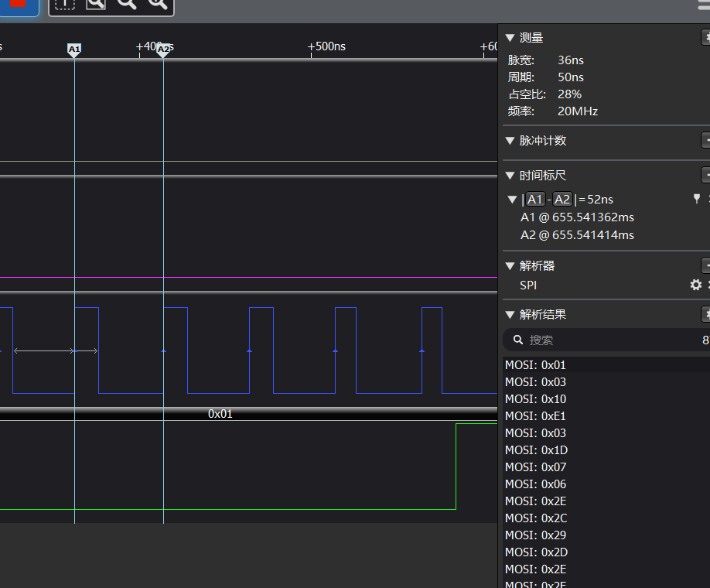This screenshot has width=710, height=588.
Task: Click the magnifier icon in search box
Action: pos(518,340)
